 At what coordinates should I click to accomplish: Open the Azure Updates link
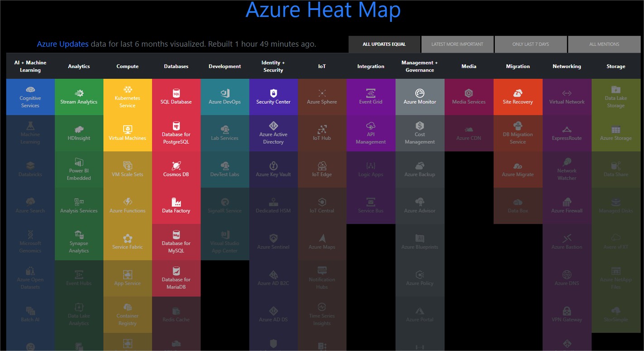(62, 44)
